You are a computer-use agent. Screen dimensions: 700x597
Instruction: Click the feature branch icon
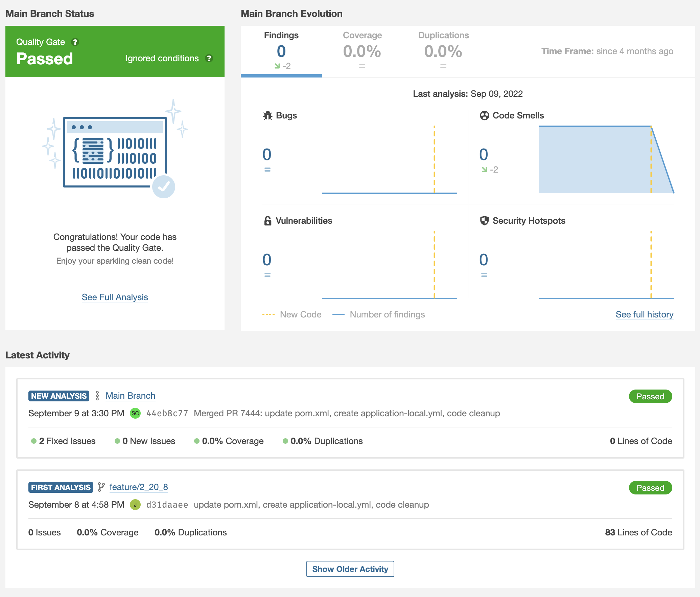click(101, 487)
